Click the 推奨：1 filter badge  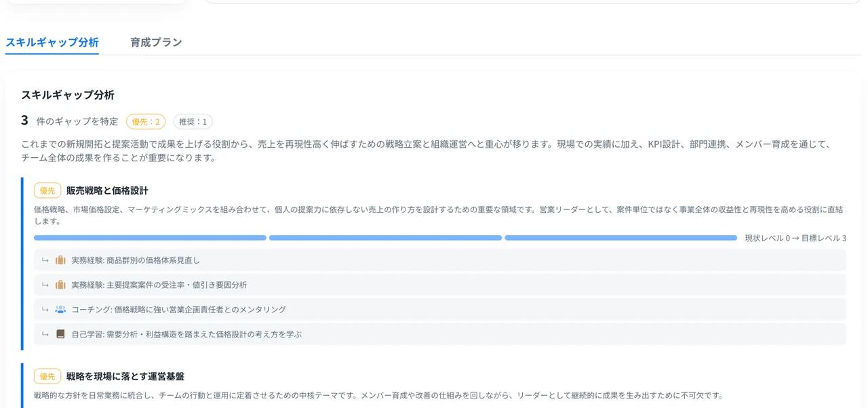coord(193,122)
